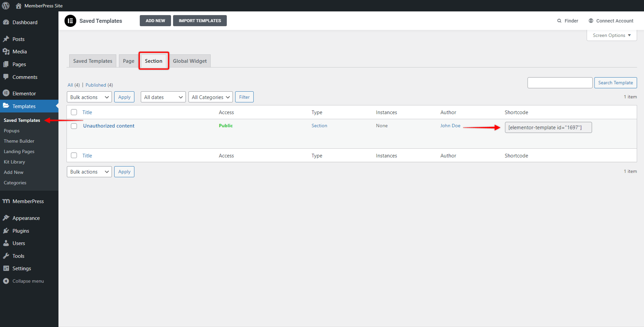This screenshot has height=327, width=644.
Task: Click the MemberPress logo icon
Action: pyautogui.click(x=6, y=201)
